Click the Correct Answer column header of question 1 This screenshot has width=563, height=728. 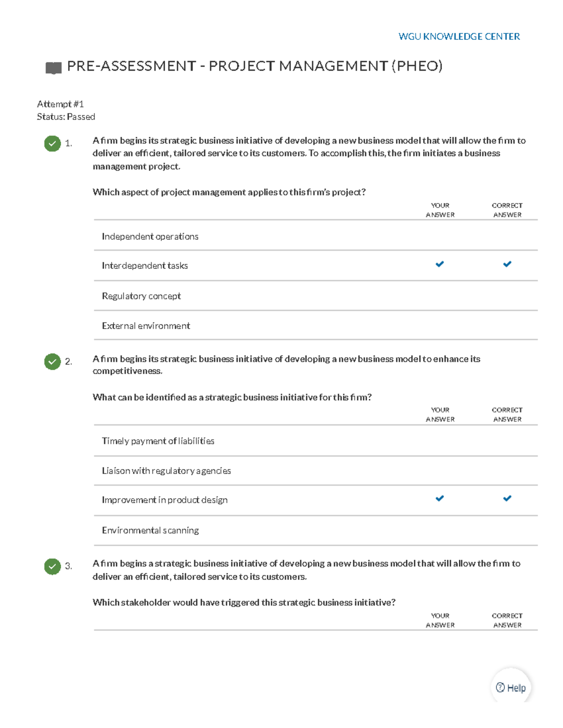(x=507, y=210)
